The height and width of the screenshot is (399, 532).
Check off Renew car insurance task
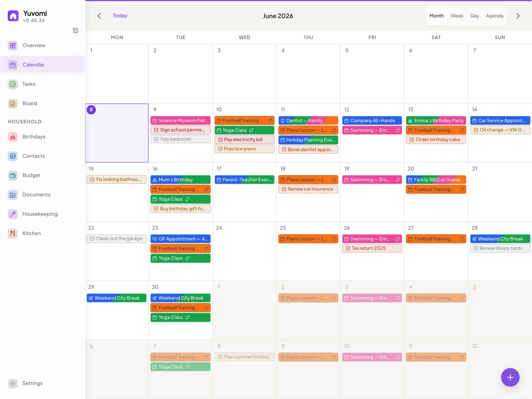coord(284,189)
